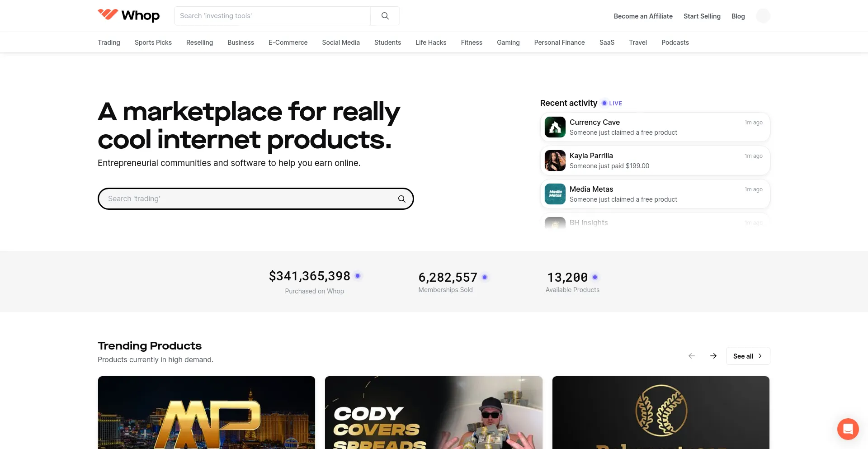Open the gold laurel emblem product thumbnail
868x449 pixels.
[x=661, y=412]
